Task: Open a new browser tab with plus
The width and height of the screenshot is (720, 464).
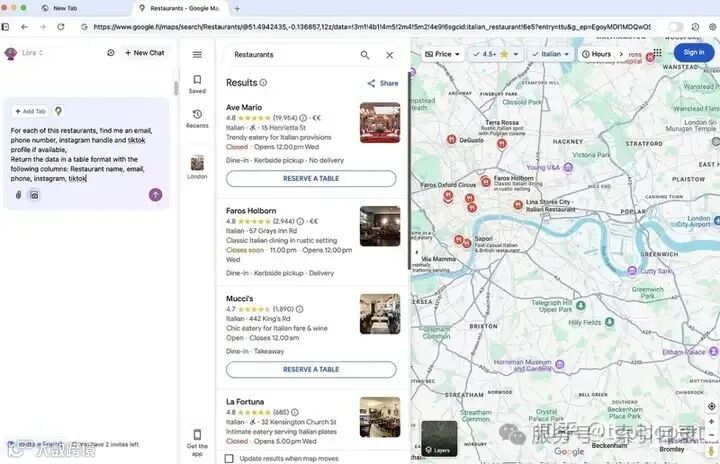Action: pos(237,8)
